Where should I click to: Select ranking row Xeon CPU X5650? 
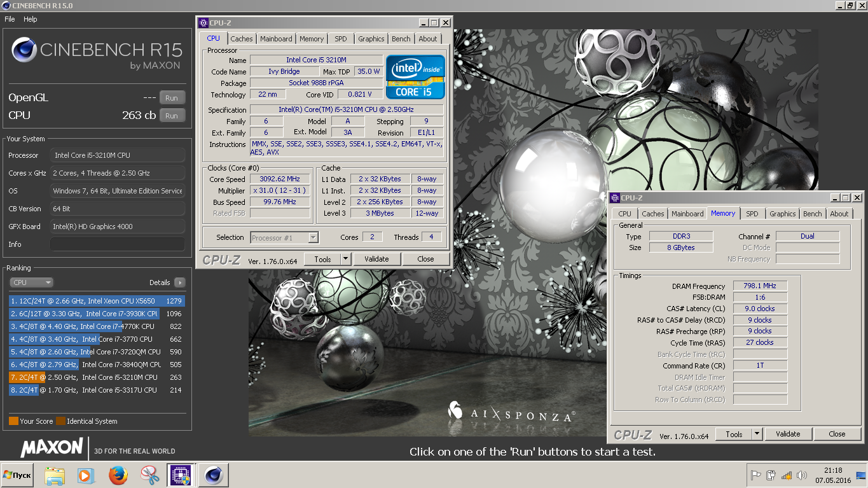96,301
